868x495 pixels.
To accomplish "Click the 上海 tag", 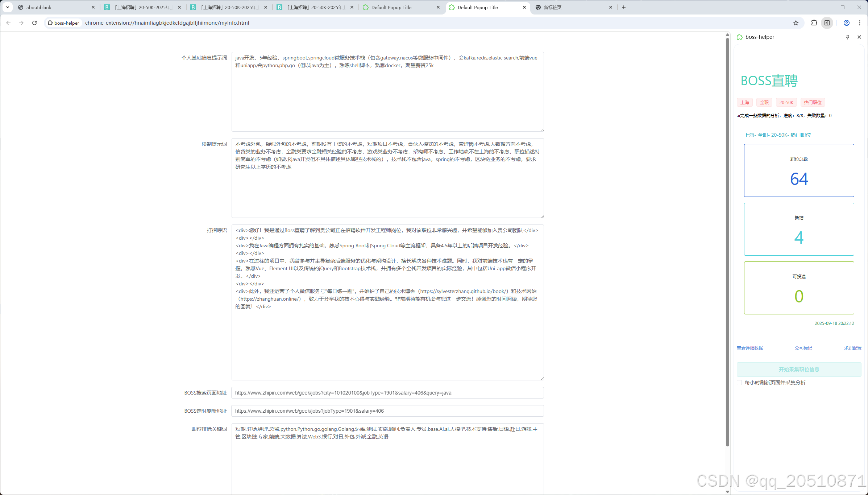I will click(x=745, y=103).
